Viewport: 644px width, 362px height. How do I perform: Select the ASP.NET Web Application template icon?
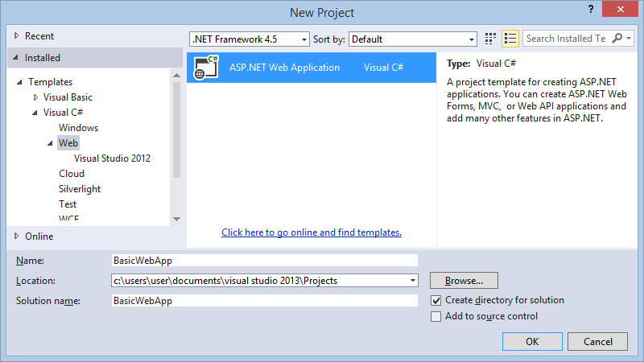[206, 68]
